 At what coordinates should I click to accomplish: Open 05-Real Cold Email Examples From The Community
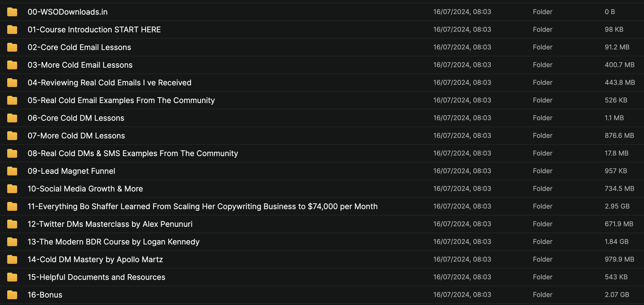pyautogui.click(x=121, y=100)
